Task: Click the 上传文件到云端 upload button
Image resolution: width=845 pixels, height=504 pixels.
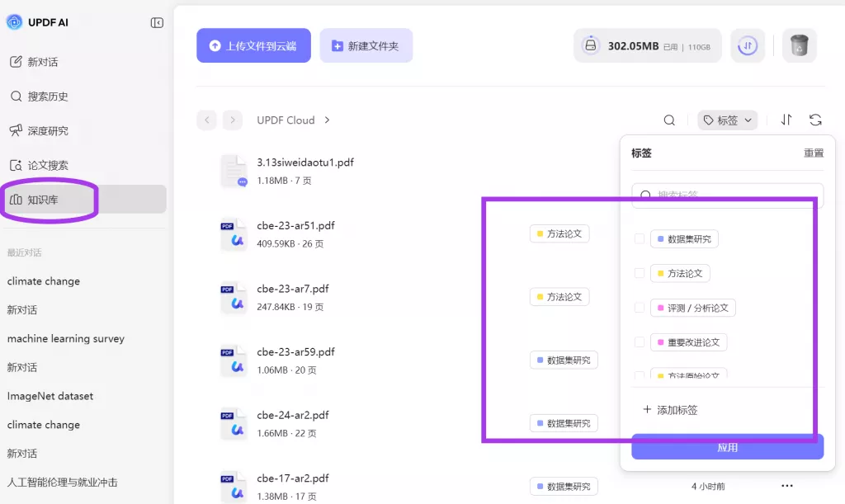Action: [x=253, y=45]
